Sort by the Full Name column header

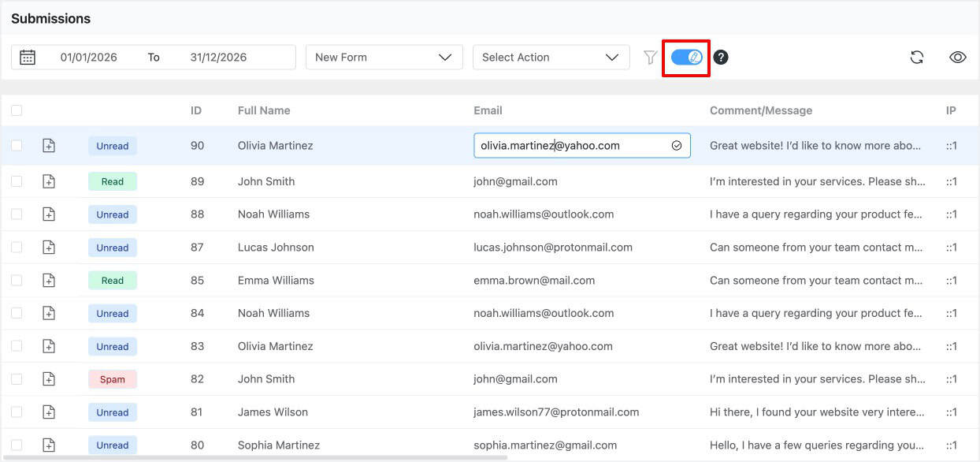264,110
